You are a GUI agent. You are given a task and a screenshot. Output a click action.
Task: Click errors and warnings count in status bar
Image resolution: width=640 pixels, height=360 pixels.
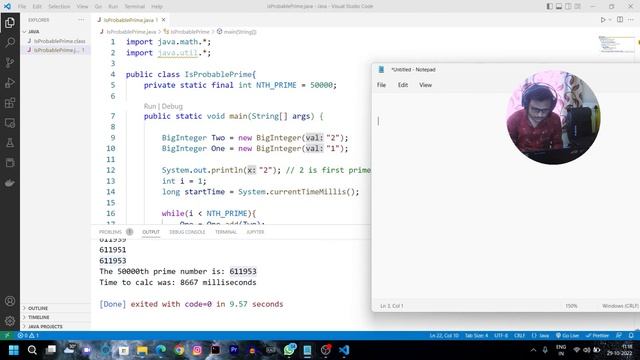click(28, 336)
